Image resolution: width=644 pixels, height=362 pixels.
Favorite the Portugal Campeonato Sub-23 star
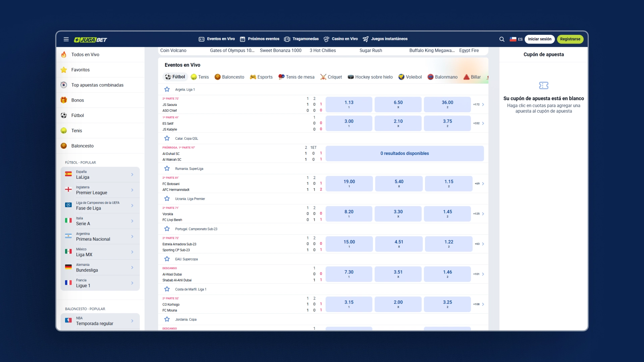tap(167, 229)
